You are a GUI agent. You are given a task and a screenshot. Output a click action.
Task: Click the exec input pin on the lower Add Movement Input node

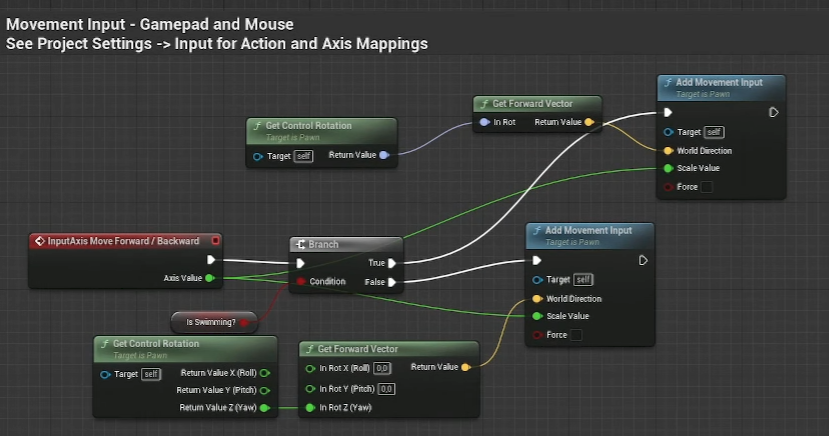tap(537, 260)
